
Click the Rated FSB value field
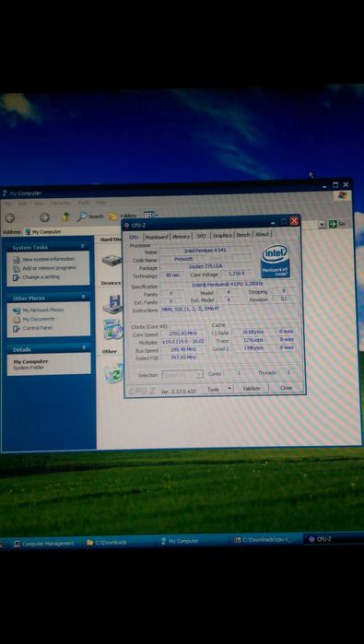[x=184, y=357]
